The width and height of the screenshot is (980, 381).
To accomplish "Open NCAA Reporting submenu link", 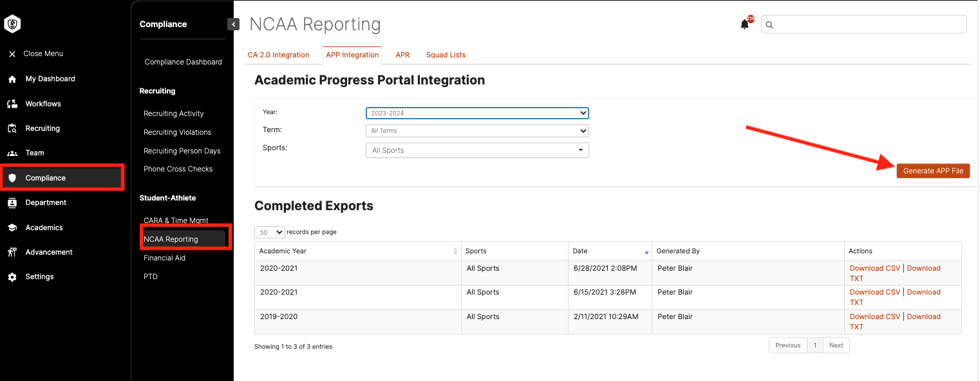I will pos(171,240).
